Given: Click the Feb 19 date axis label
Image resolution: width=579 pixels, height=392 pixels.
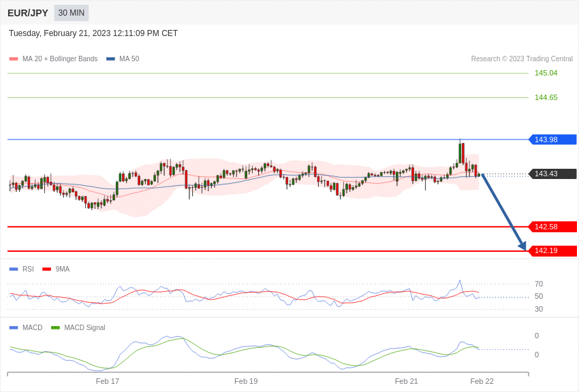Looking at the screenshot, I should pyautogui.click(x=246, y=381).
